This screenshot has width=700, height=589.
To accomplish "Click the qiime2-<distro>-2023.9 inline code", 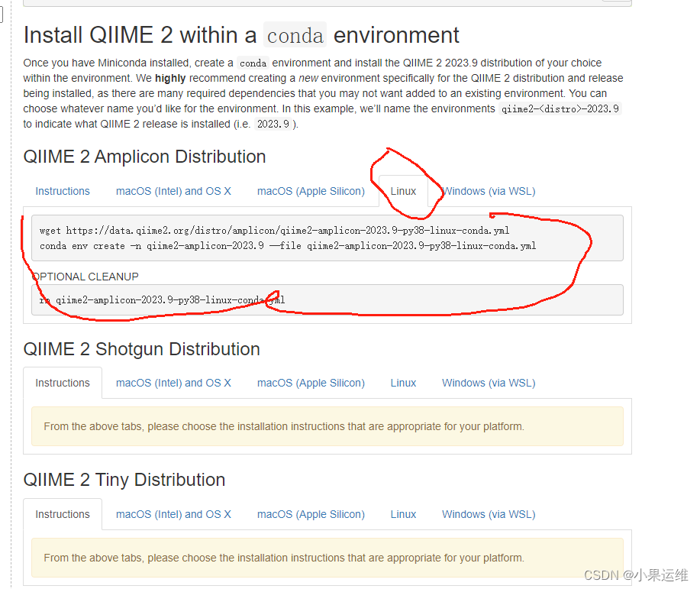I will pyautogui.click(x=560, y=108).
